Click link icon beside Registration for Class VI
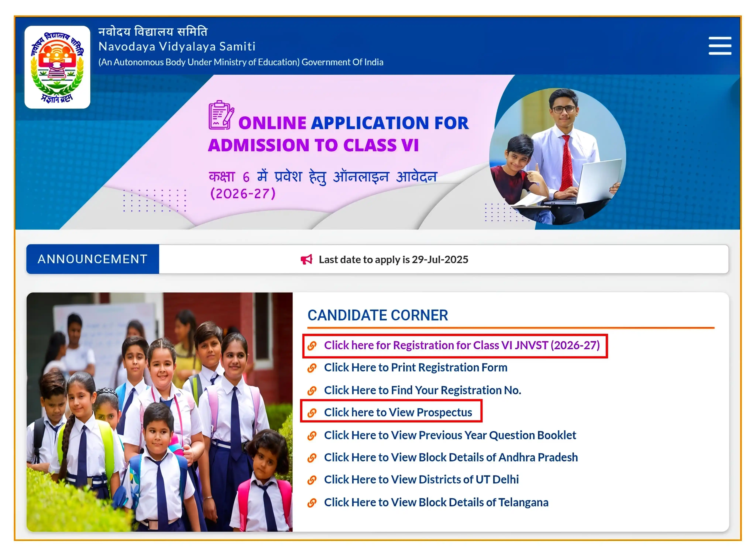 pyautogui.click(x=312, y=346)
